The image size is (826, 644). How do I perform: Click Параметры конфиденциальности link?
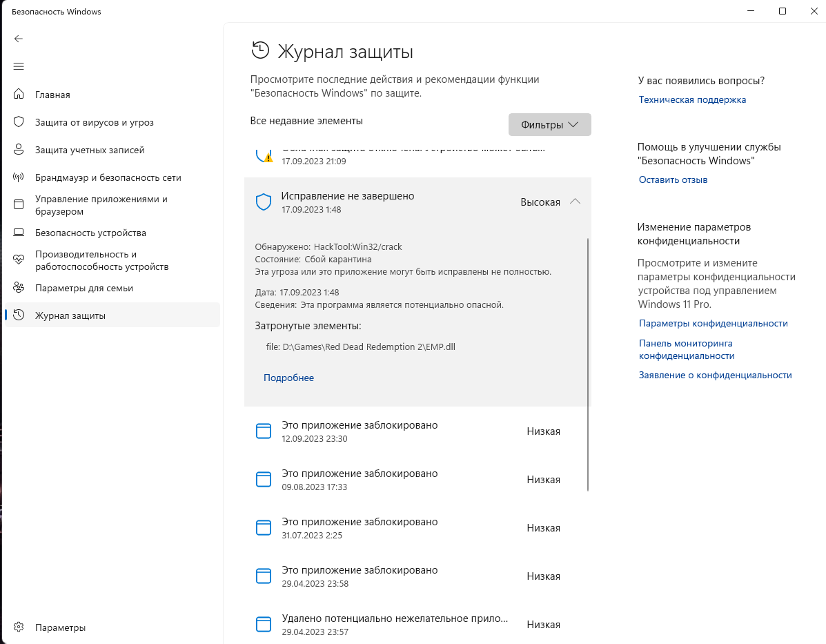tap(713, 323)
